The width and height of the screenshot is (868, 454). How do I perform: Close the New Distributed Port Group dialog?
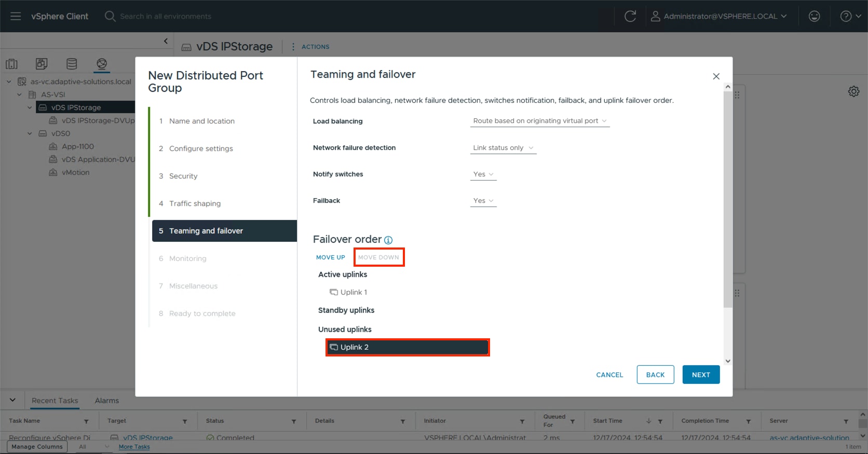[x=716, y=76]
